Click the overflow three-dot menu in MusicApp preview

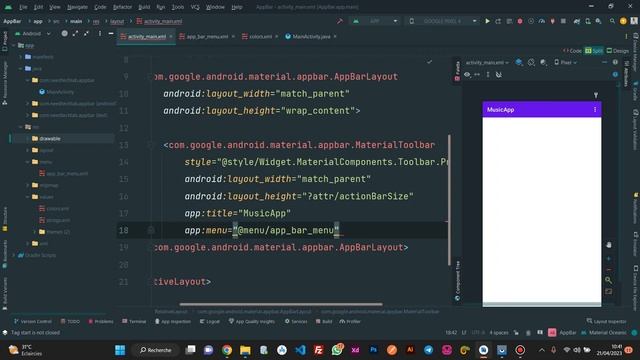coord(595,109)
